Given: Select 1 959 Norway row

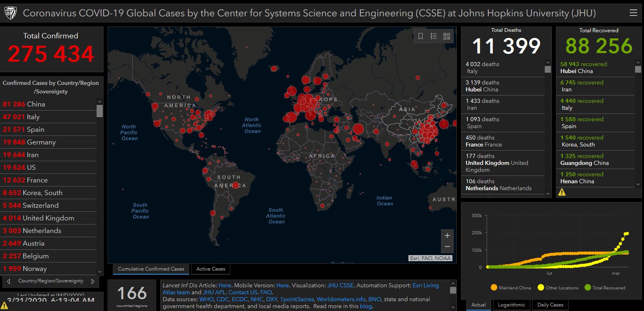Looking at the screenshot, I should coord(48,269).
